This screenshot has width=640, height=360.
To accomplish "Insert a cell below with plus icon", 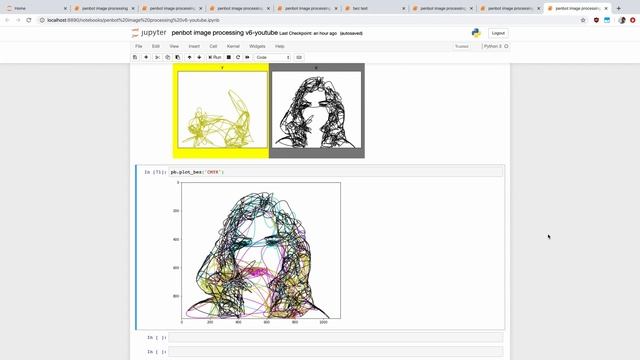I will point(146,58).
